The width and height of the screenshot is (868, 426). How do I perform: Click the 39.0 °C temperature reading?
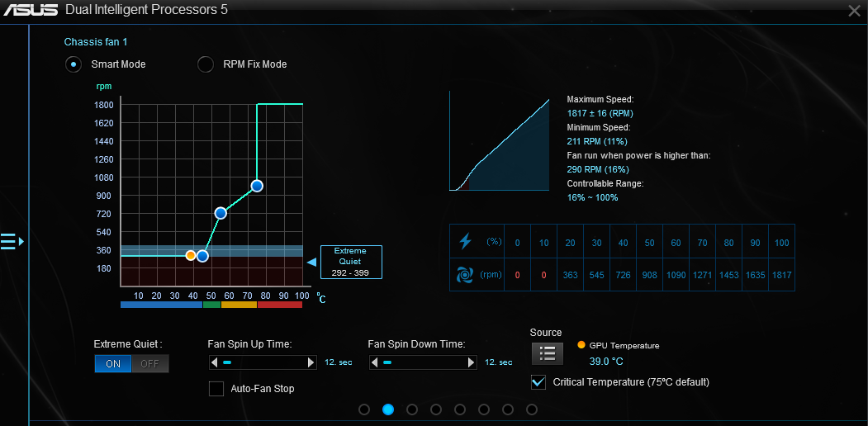tap(606, 362)
